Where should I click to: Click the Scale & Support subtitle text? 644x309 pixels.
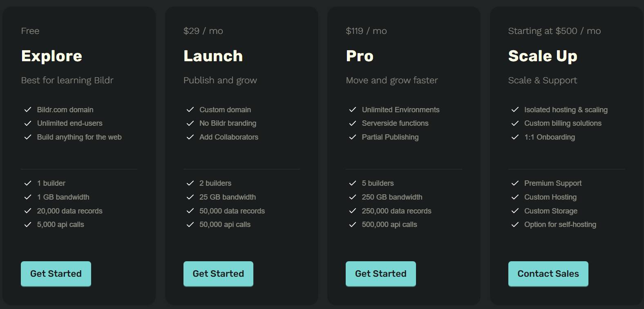point(542,80)
